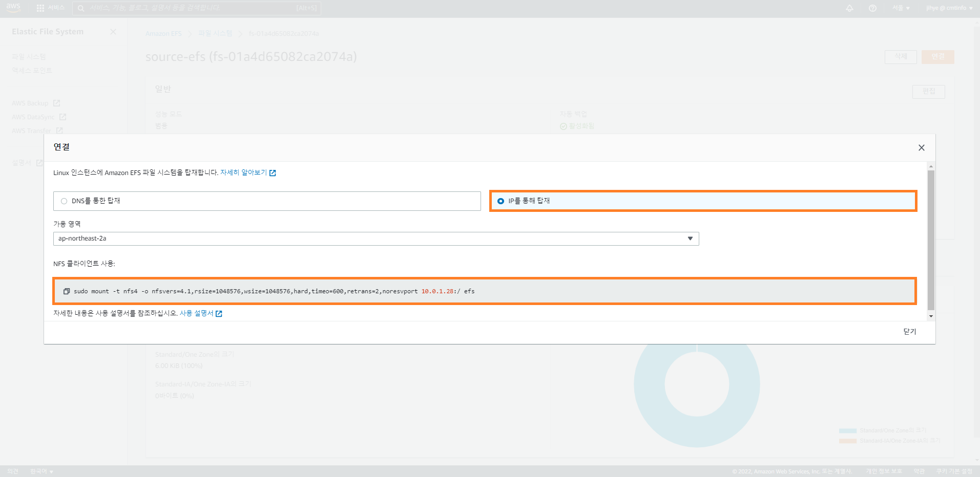980x477 pixels.
Task: Click the AWS search field
Action: tap(197, 8)
